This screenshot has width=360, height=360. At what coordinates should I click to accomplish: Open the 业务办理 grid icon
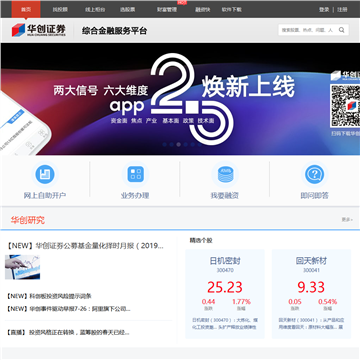(x=136, y=174)
